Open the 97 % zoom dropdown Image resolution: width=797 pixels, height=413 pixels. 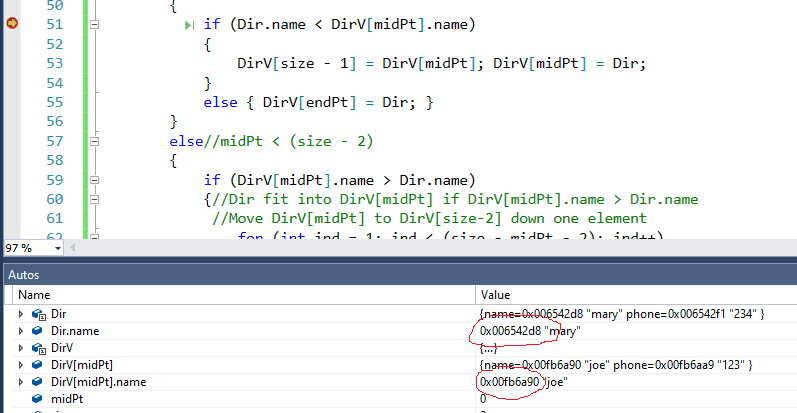[57, 248]
